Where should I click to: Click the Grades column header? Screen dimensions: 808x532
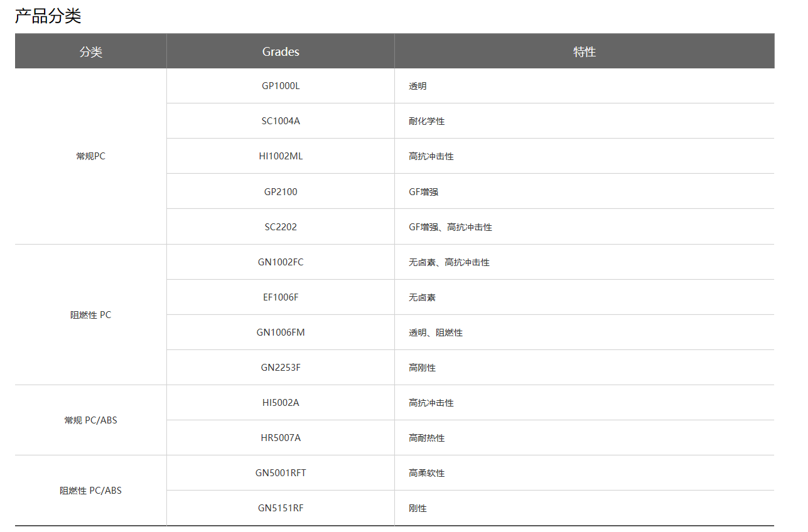tap(281, 51)
